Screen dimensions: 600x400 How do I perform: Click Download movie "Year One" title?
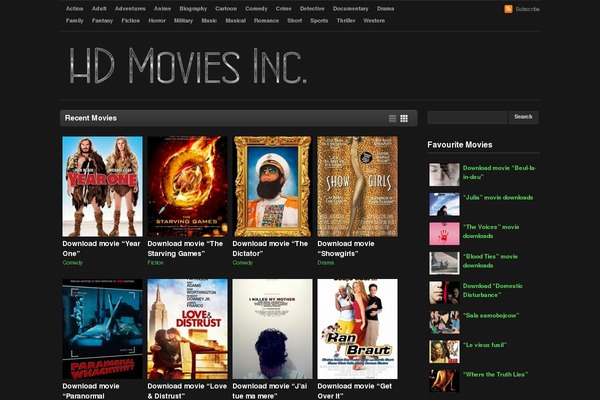tap(101, 248)
